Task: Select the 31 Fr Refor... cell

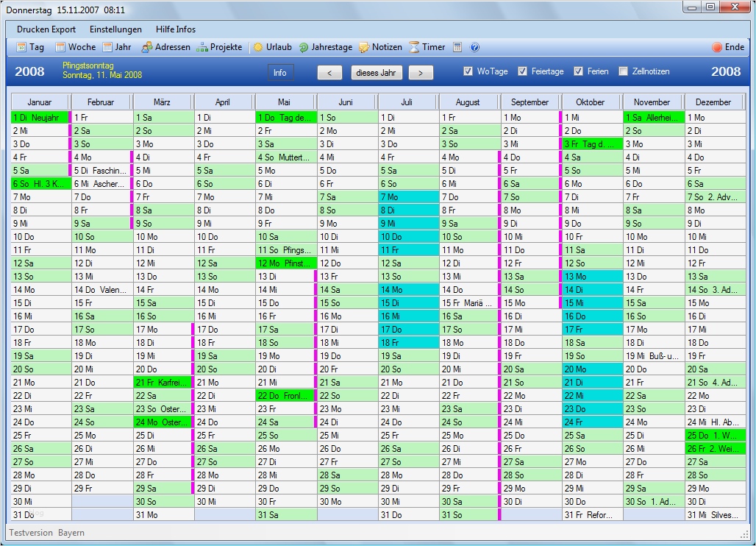Action: pos(593,514)
